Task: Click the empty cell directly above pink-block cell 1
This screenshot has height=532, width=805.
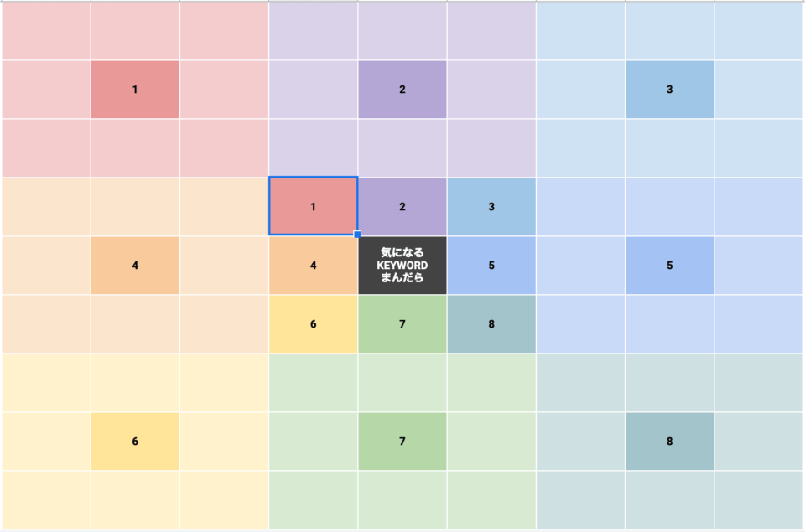Action: click(x=135, y=31)
